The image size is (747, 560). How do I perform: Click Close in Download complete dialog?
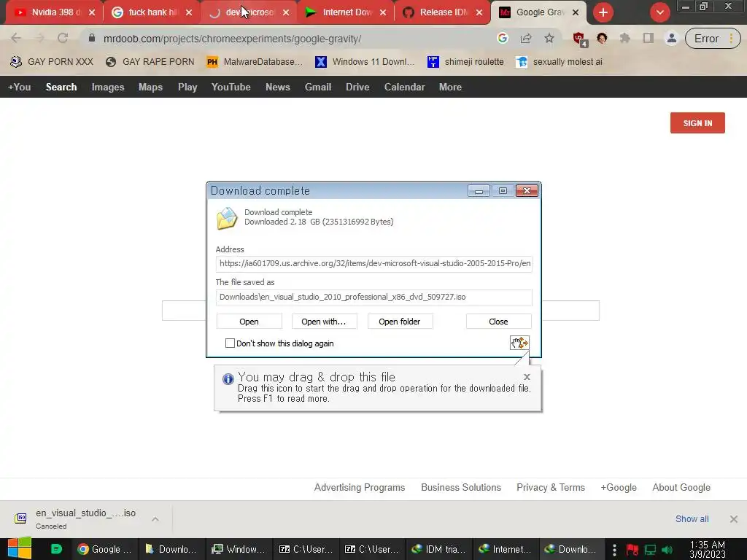click(x=498, y=322)
